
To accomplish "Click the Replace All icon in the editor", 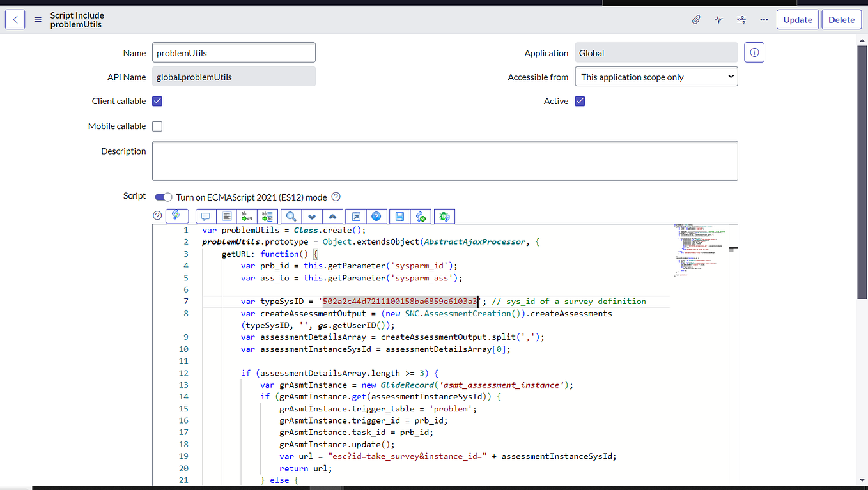I will 267,216.
